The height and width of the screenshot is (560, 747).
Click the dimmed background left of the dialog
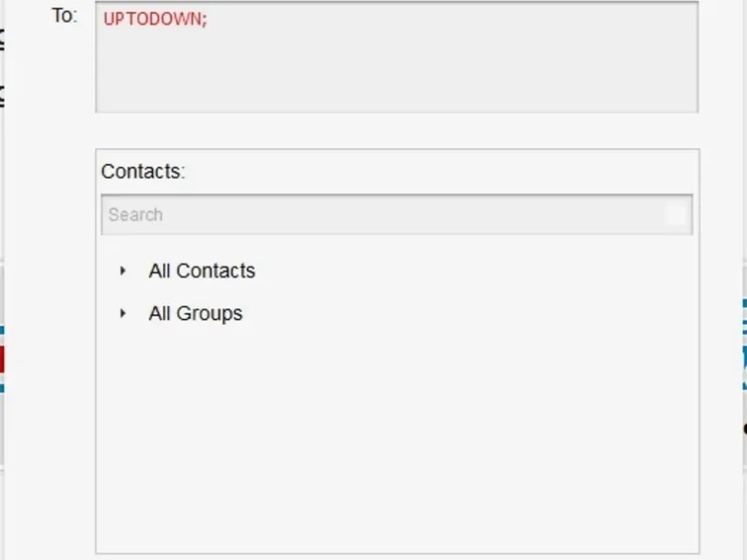point(3,187)
